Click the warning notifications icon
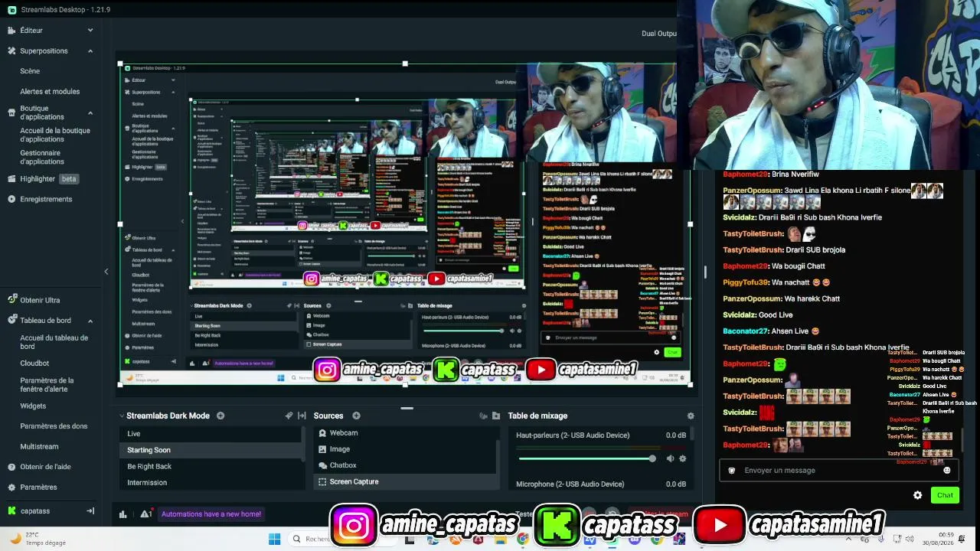The width and height of the screenshot is (980, 551). [145, 514]
